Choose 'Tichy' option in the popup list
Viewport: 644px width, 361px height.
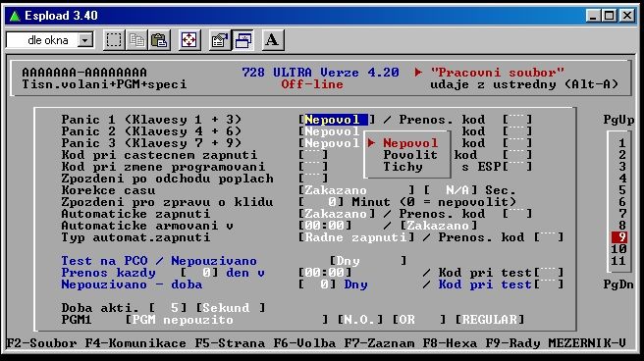[x=402, y=167]
